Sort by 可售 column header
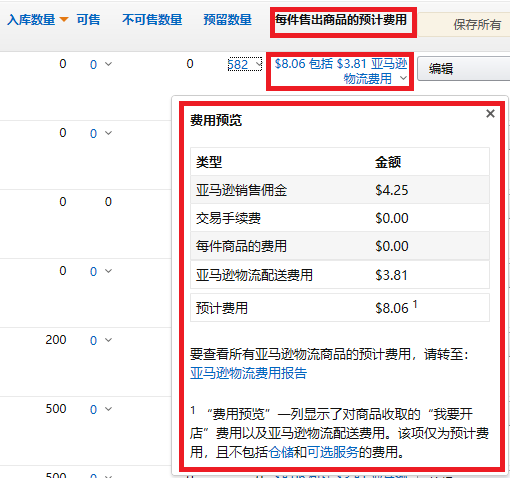This screenshot has height=478, width=510. (88, 20)
